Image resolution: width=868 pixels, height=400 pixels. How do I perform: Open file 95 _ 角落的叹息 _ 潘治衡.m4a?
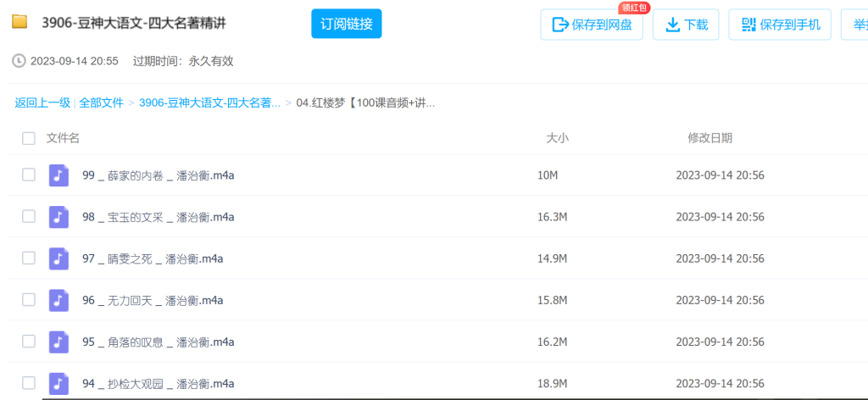pos(159,342)
